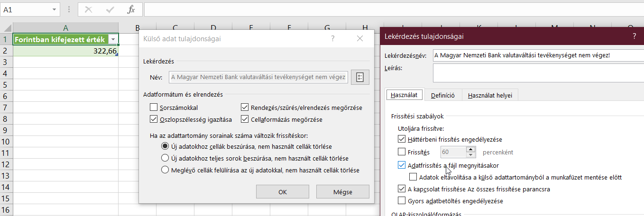The image size is (644, 216).
Task: Select row 16 header
Action: click(6, 210)
